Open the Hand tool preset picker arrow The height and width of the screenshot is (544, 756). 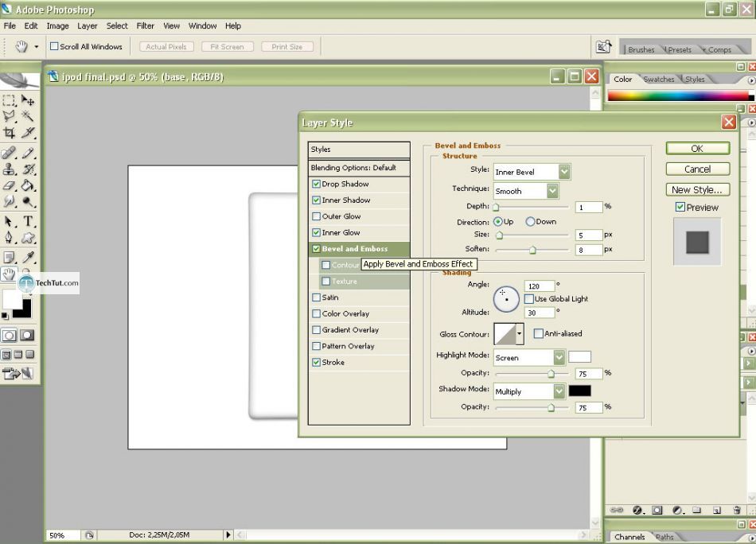(x=36, y=47)
